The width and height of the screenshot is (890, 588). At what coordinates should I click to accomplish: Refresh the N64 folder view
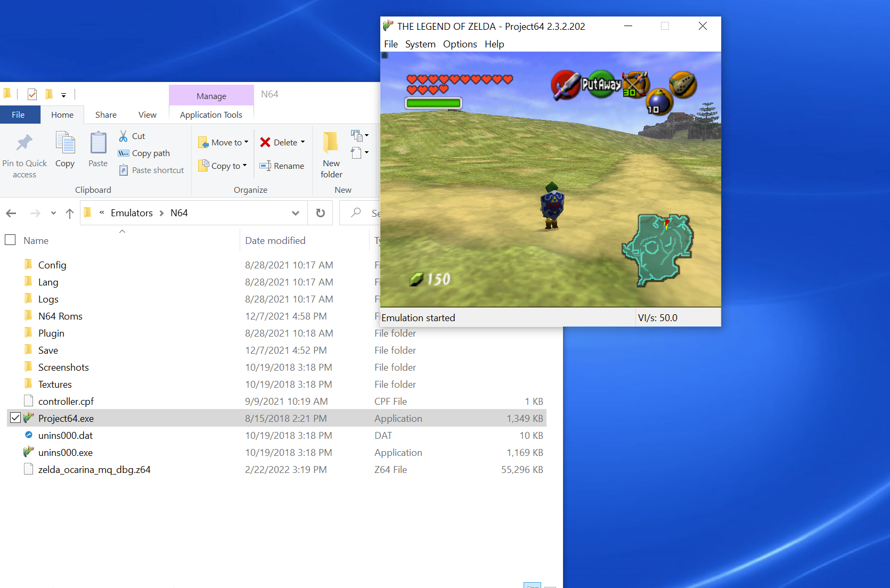321,213
